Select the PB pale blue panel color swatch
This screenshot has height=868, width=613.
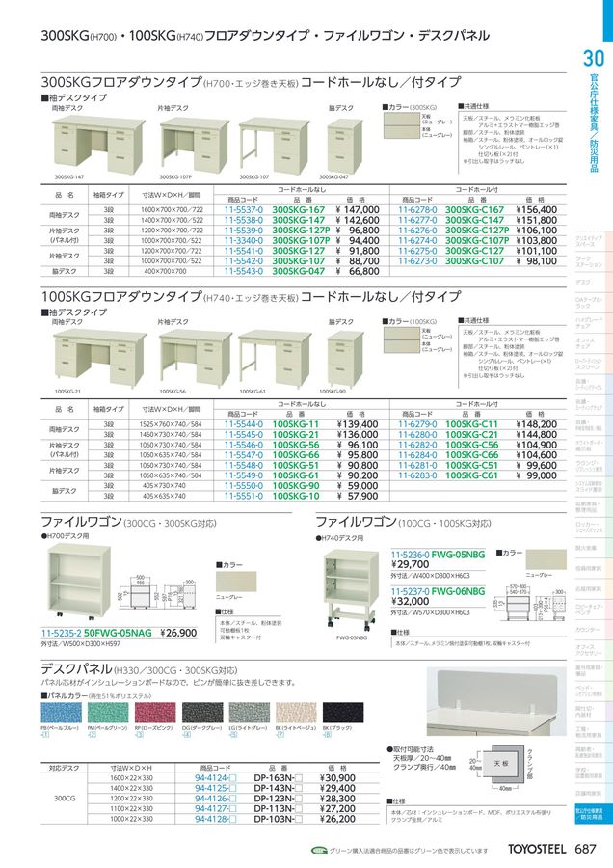tap(61, 713)
